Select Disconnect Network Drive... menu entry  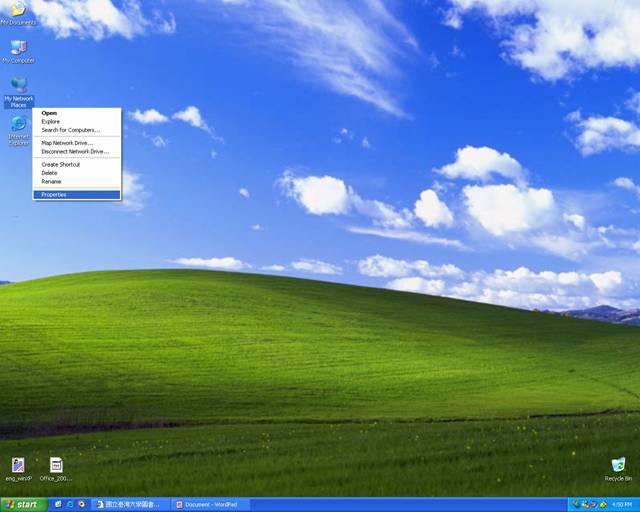77,151
